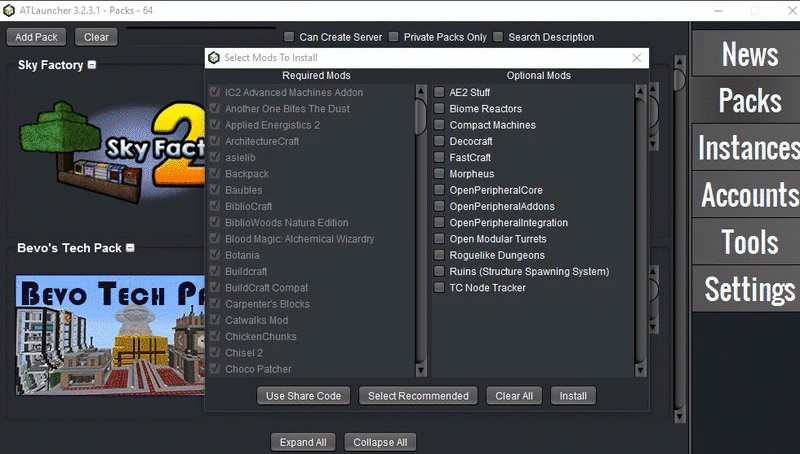Click the Required Mods scrollbar thumb
This screenshot has width=800, height=454.
point(420,117)
